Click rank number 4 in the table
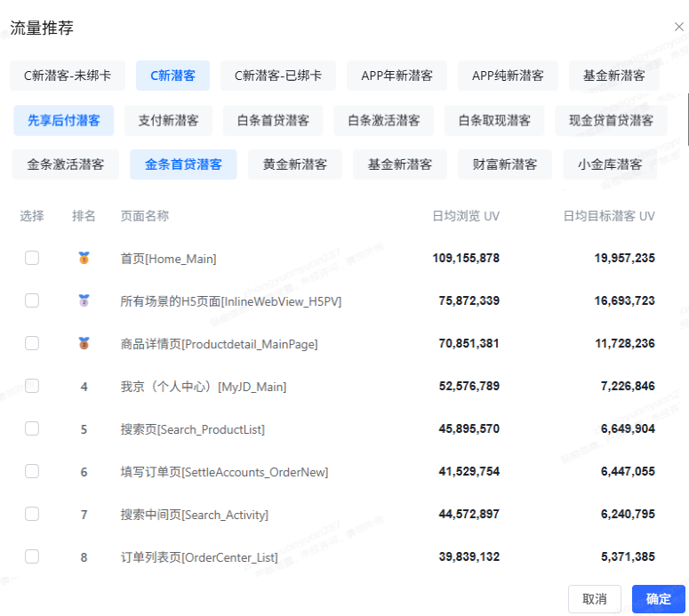This screenshot has width=689, height=616. (84, 387)
